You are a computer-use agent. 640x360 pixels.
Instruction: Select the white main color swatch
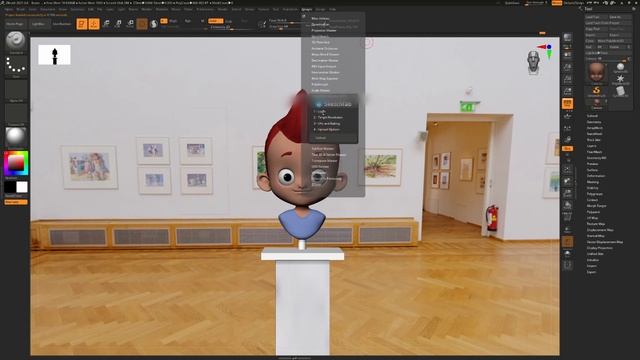(22, 187)
